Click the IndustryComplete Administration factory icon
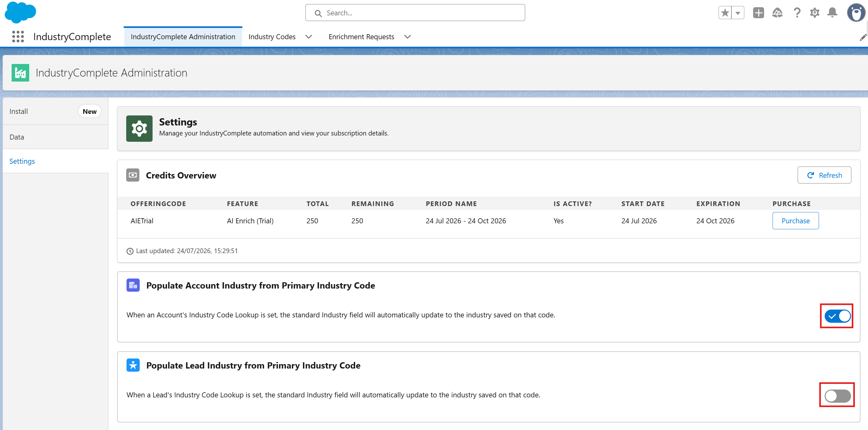868x430 pixels. pos(20,73)
